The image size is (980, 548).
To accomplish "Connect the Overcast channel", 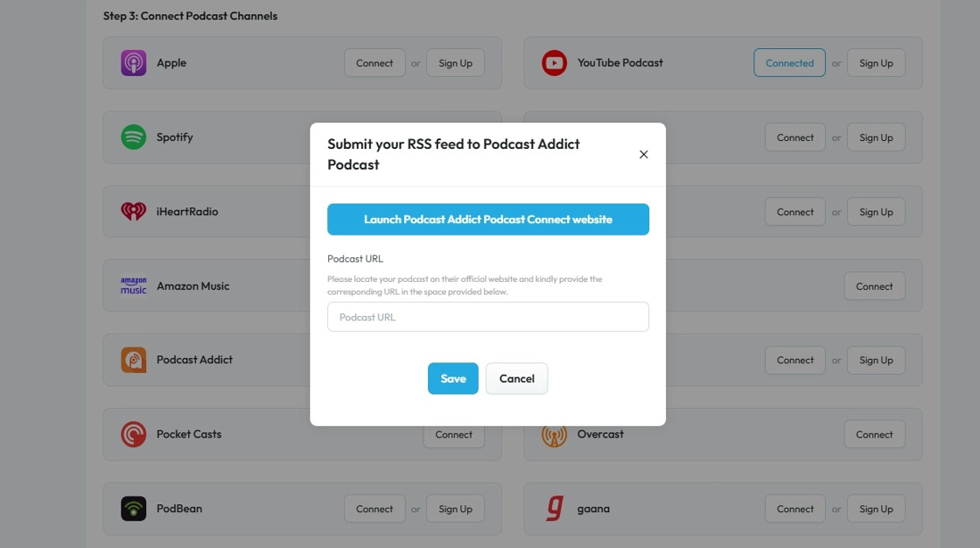I will tap(874, 434).
